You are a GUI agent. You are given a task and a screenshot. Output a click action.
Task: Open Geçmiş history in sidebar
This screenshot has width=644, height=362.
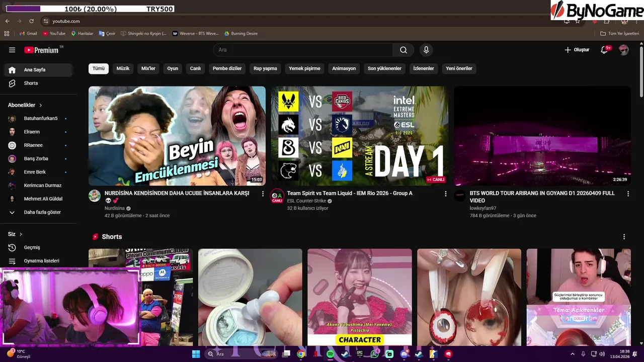tap(38, 247)
